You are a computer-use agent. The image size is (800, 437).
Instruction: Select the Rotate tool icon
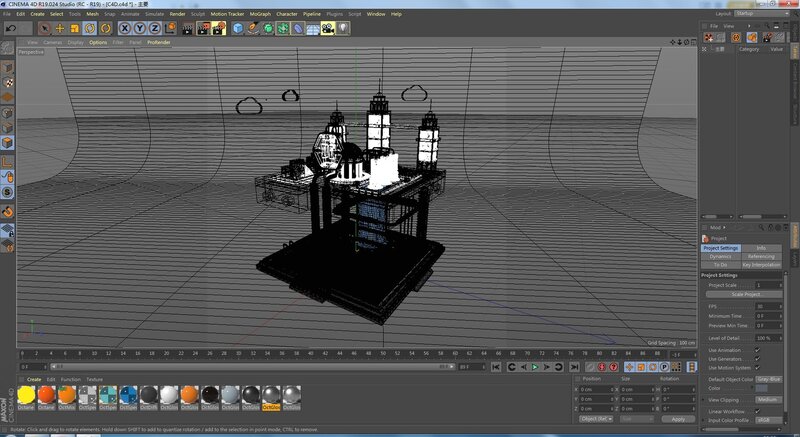click(90, 28)
